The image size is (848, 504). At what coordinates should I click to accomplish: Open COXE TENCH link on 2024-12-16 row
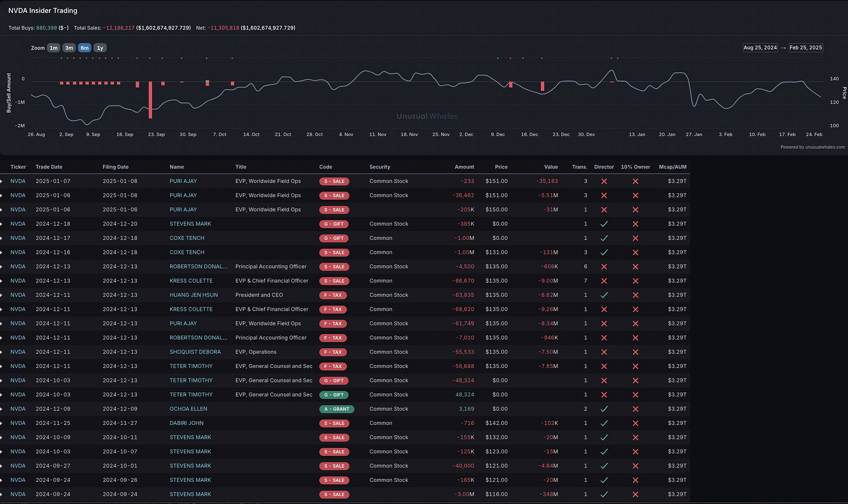tap(187, 252)
